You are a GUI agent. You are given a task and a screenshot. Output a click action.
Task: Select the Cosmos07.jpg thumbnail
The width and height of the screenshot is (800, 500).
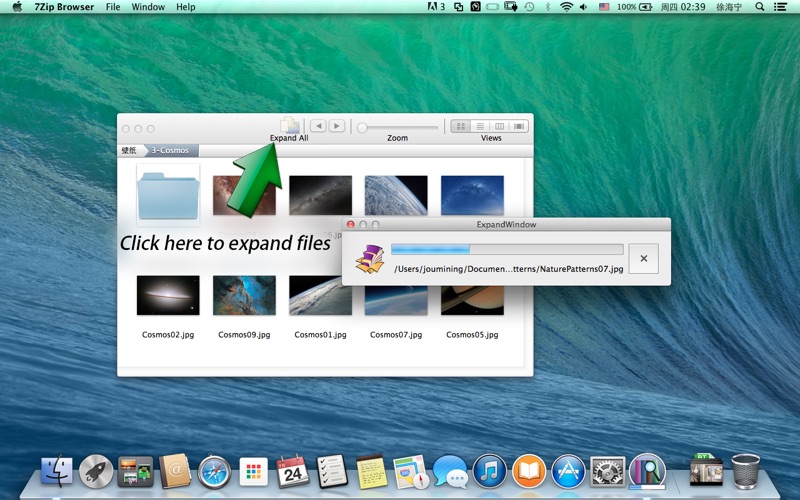[396, 301]
